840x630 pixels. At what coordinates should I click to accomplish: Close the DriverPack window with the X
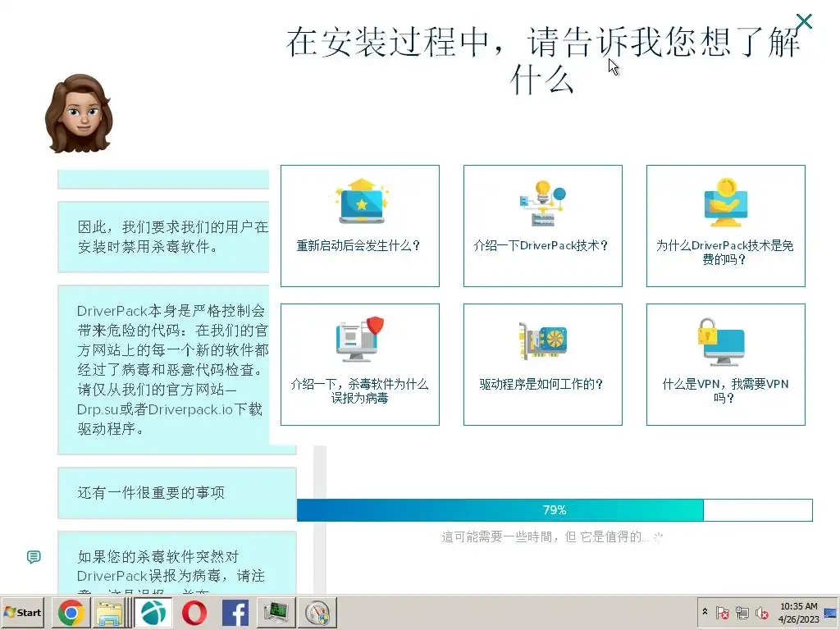(x=804, y=21)
